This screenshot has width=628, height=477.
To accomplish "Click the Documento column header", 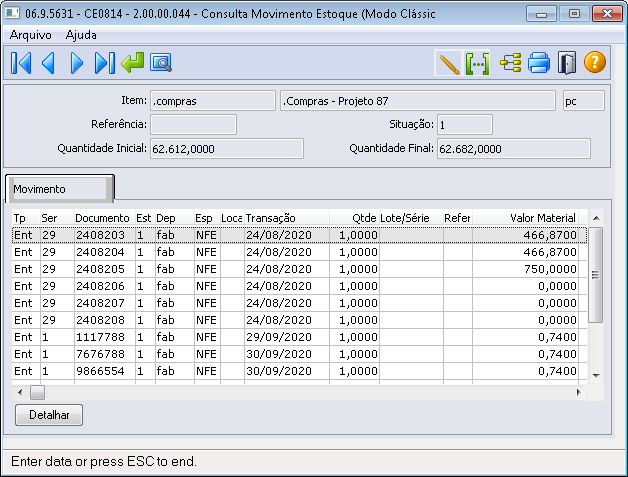I will tap(104, 218).
